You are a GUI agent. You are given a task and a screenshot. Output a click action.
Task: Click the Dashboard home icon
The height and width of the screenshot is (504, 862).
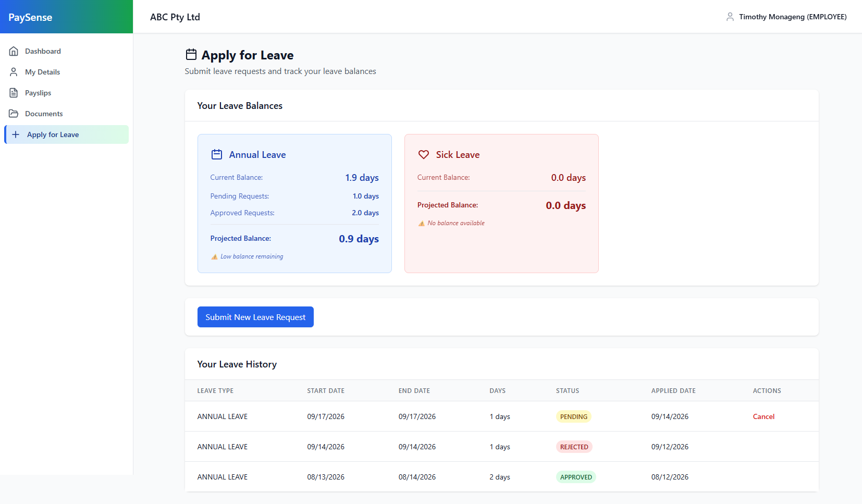[x=14, y=51]
